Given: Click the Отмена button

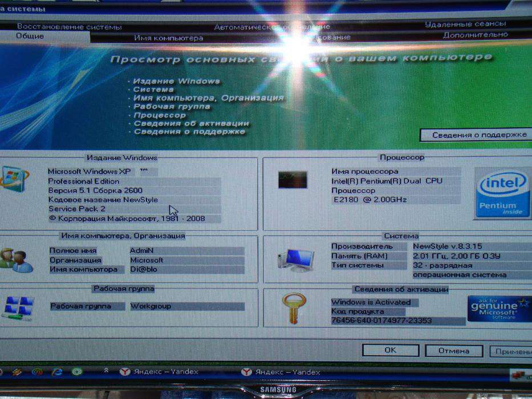Looking at the screenshot, I should 454,351.
